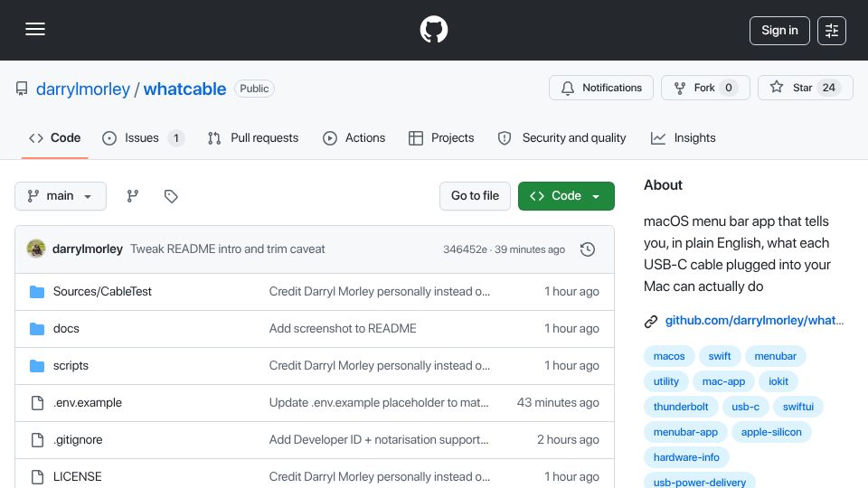Screen dimensions: 868x488
Task: Click the menubar topic tag
Action: coord(775,356)
